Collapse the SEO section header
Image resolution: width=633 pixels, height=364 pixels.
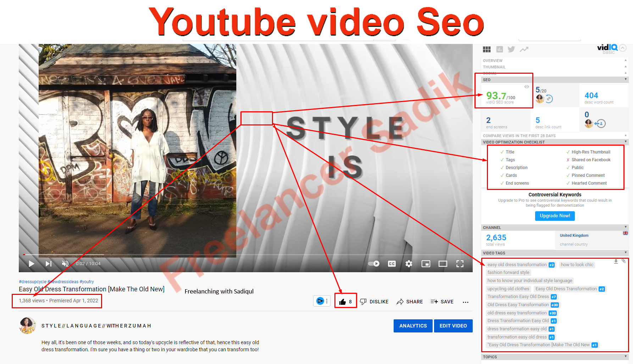[555, 80]
